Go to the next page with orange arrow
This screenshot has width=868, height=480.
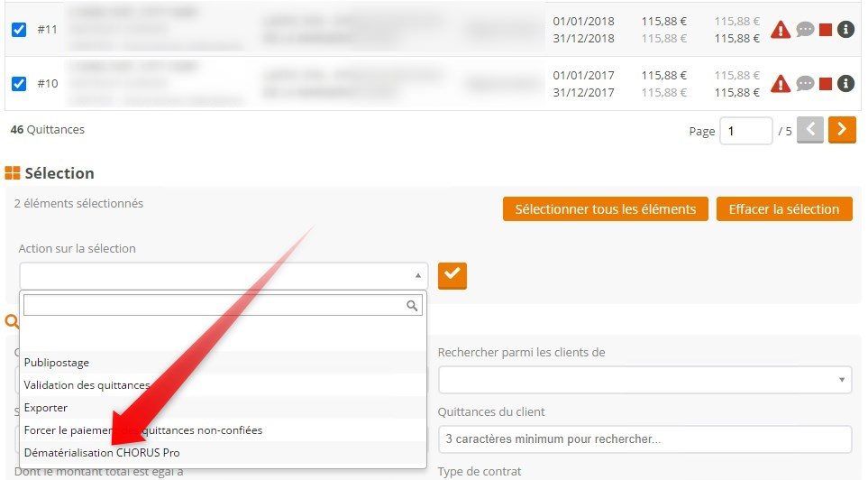point(842,130)
